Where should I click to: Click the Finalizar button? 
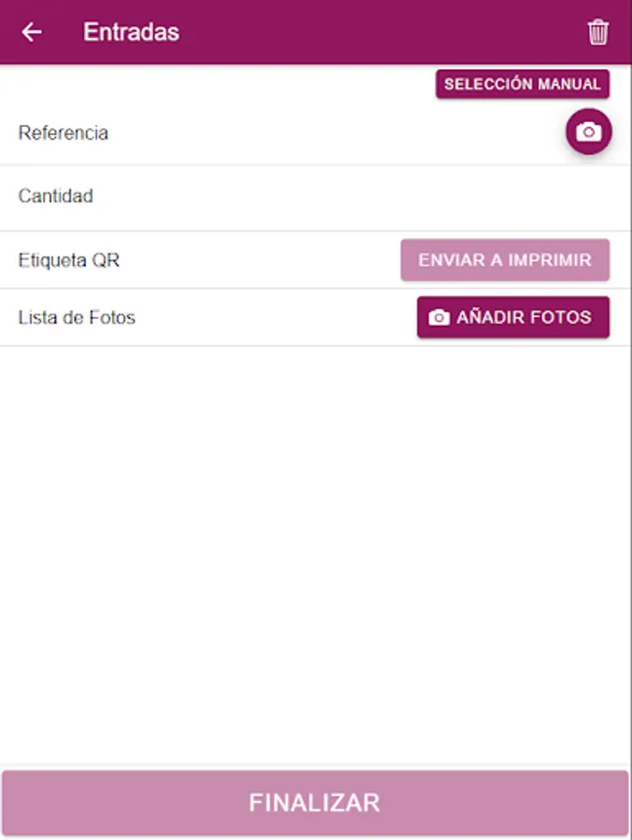(316, 803)
